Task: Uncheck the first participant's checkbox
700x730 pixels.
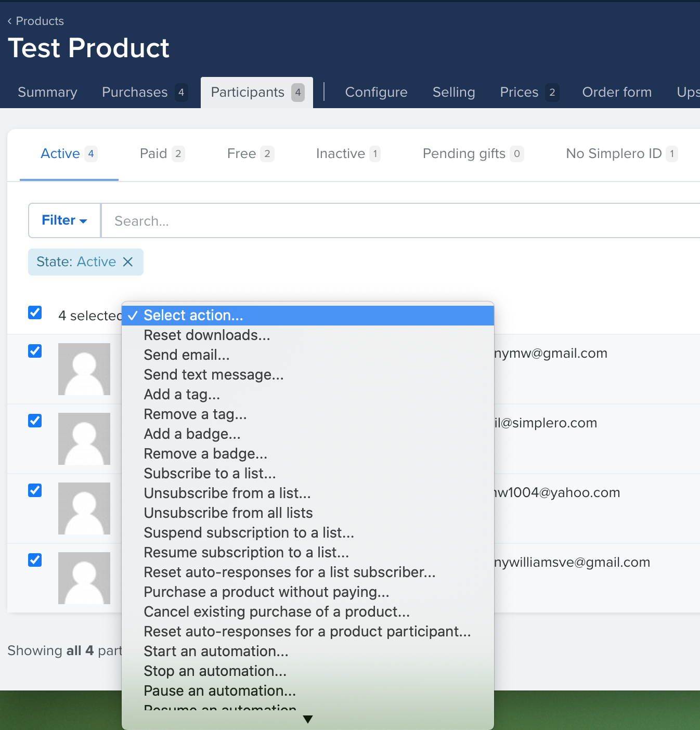Action: [x=35, y=351]
